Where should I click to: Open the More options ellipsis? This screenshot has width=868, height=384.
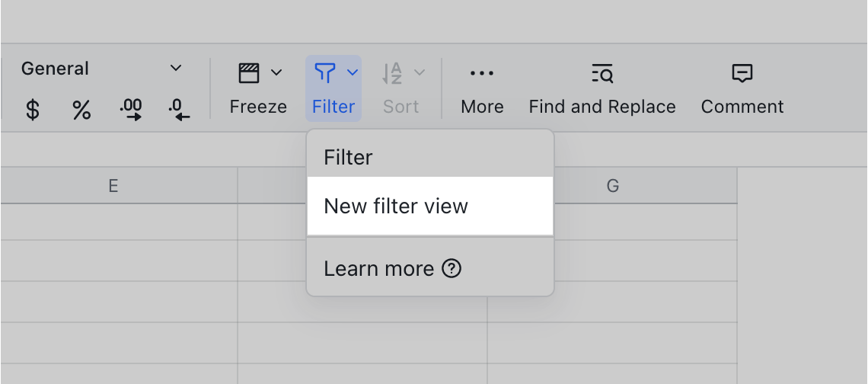click(482, 73)
